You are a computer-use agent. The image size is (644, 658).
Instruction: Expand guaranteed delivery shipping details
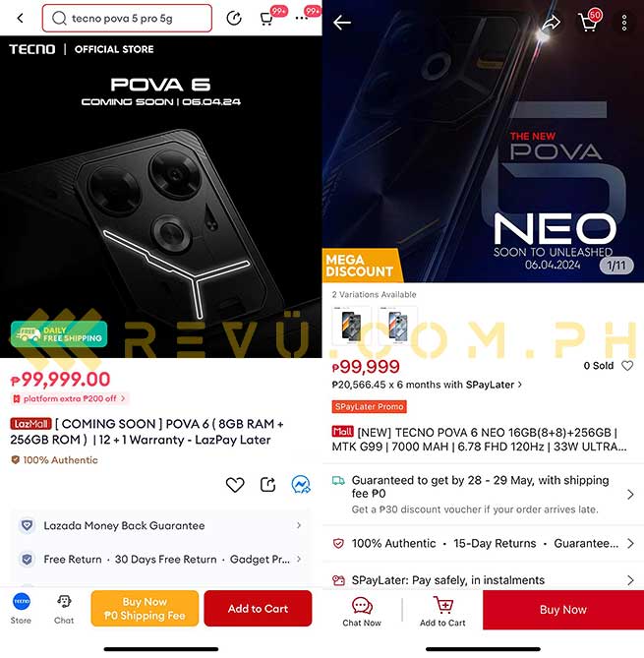[483, 495]
